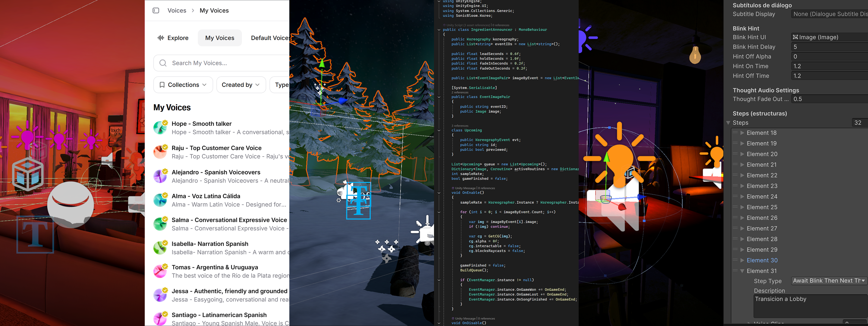
Task: Click the Hint On Time label
Action: (750, 66)
